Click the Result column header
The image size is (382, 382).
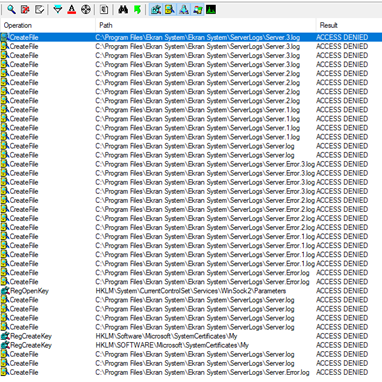(349, 25)
